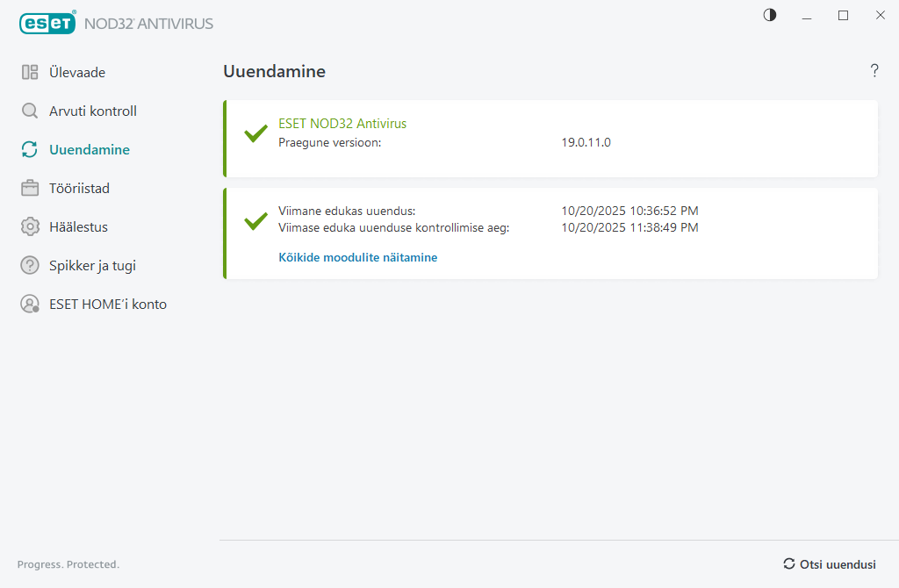Viewport: 899px width, 588px height.
Task: Select the Tööriistad menu entry
Action: coord(79,189)
